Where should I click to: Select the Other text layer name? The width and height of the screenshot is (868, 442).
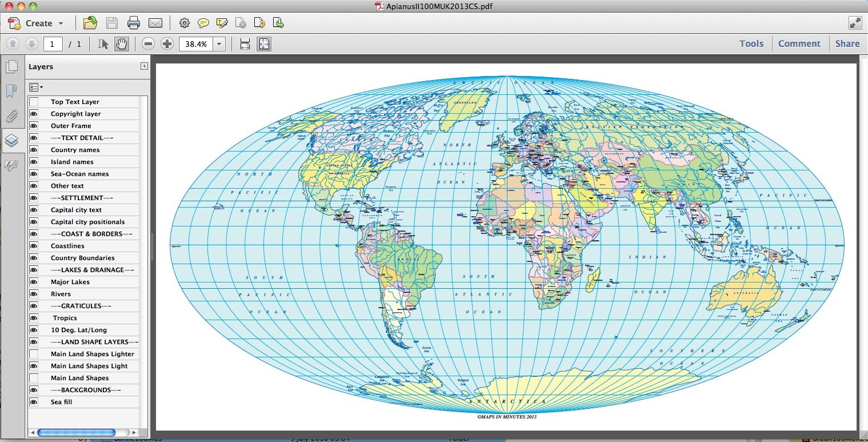pos(67,186)
